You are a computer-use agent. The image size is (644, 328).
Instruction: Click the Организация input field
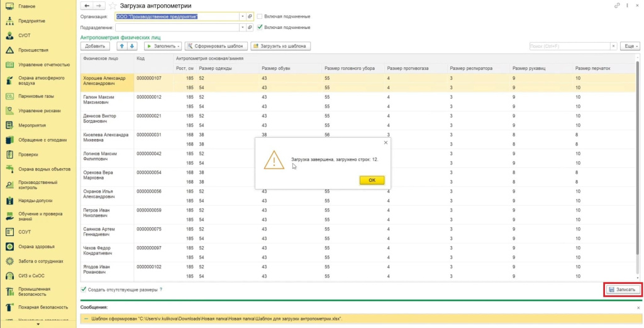(x=177, y=16)
